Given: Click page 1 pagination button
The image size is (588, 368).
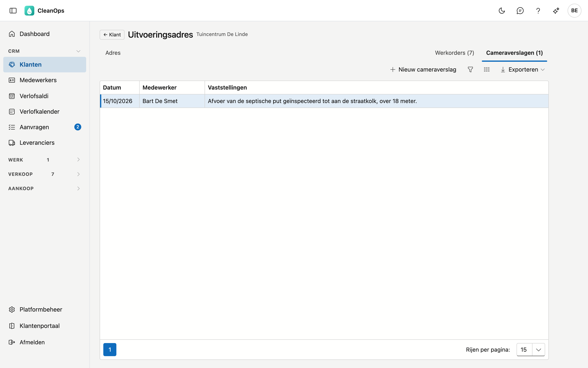Looking at the screenshot, I should tap(110, 350).
